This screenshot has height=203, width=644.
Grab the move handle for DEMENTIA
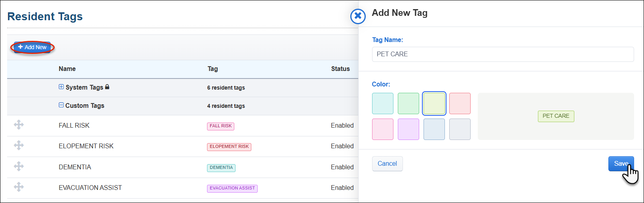(19, 167)
